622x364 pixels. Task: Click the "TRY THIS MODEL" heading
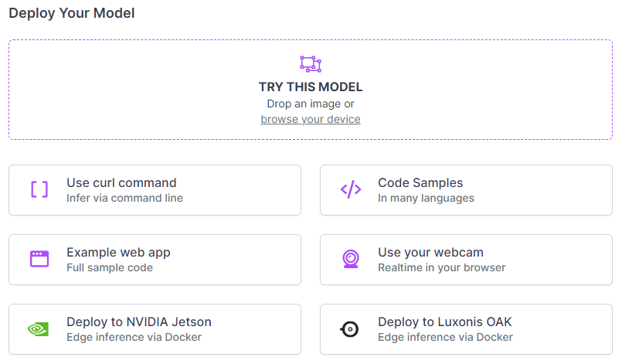click(311, 87)
